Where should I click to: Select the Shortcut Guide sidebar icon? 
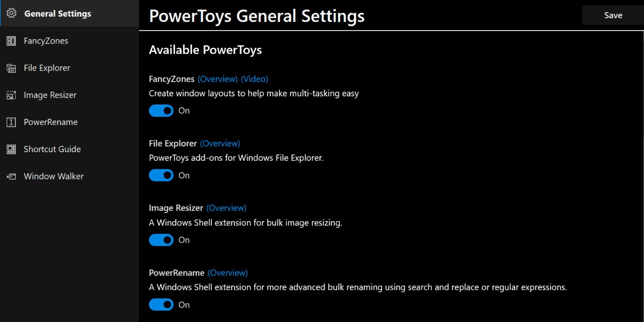11,149
